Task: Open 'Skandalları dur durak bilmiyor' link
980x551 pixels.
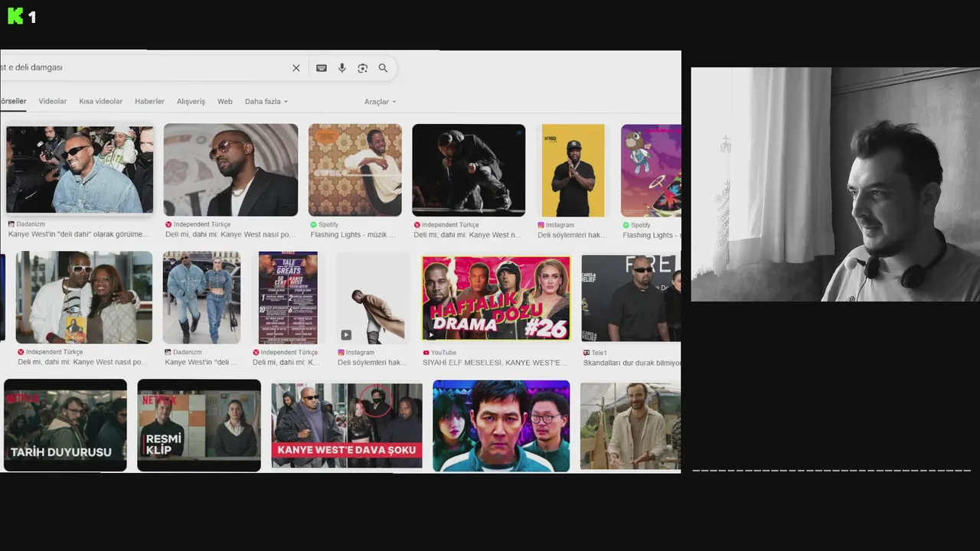Action: [632, 363]
